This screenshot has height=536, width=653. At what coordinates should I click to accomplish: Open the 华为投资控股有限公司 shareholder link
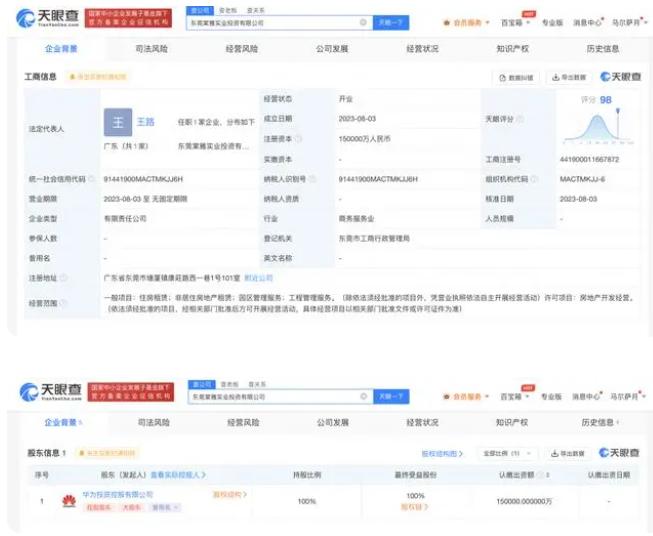point(118,495)
